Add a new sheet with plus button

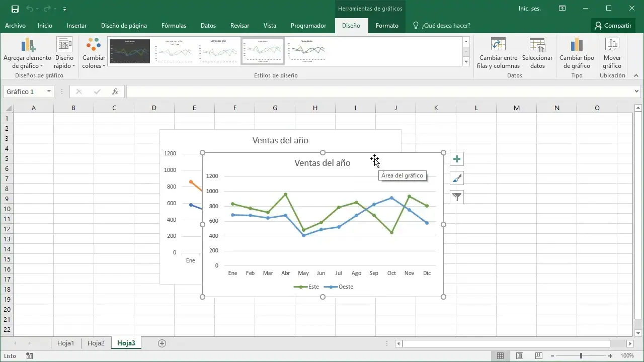[162, 343]
